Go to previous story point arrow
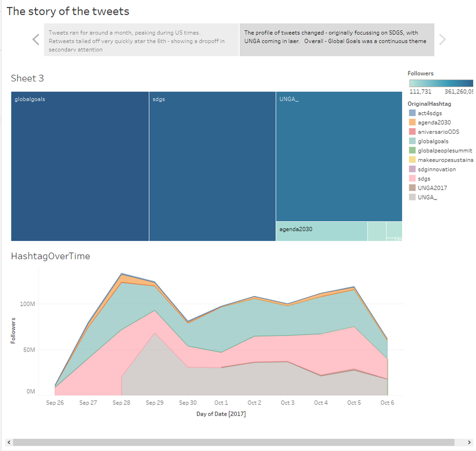476x451 pixels. point(36,40)
